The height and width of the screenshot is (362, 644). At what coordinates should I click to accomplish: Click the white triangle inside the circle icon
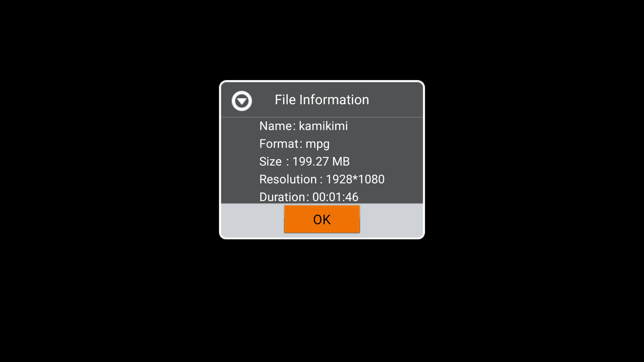(x=242, y=101)
